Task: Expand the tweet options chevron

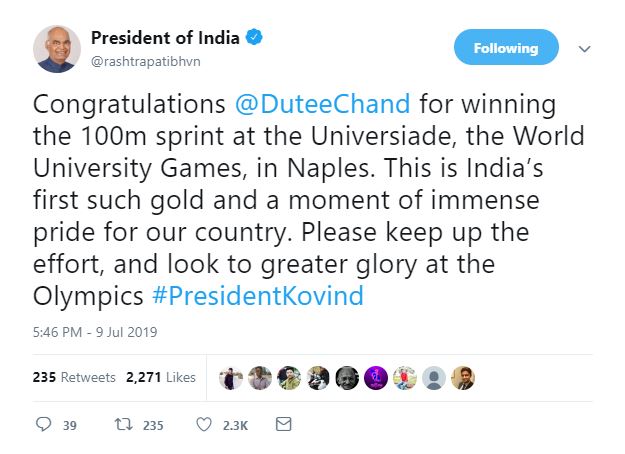Action: click(x=585, y=48)
